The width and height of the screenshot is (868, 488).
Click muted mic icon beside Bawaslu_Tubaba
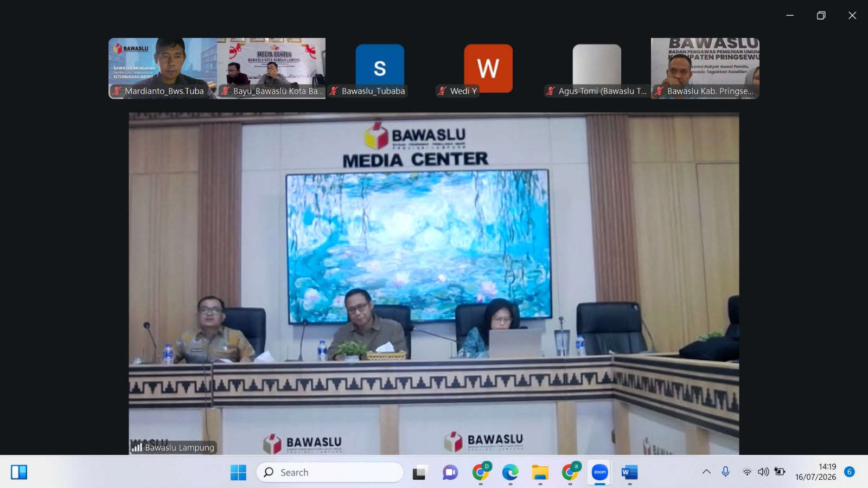pyautogui.click(x=334, y=91)
